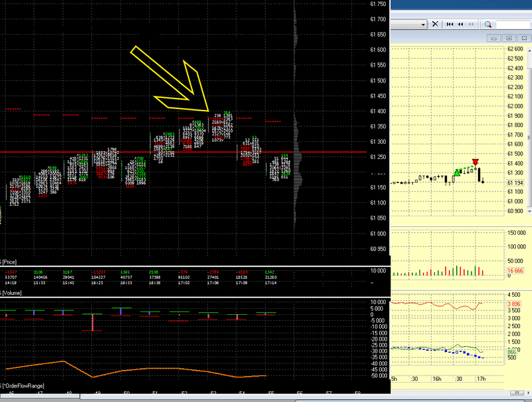Click the 61 400 price axis label

[x=378, y=111]
